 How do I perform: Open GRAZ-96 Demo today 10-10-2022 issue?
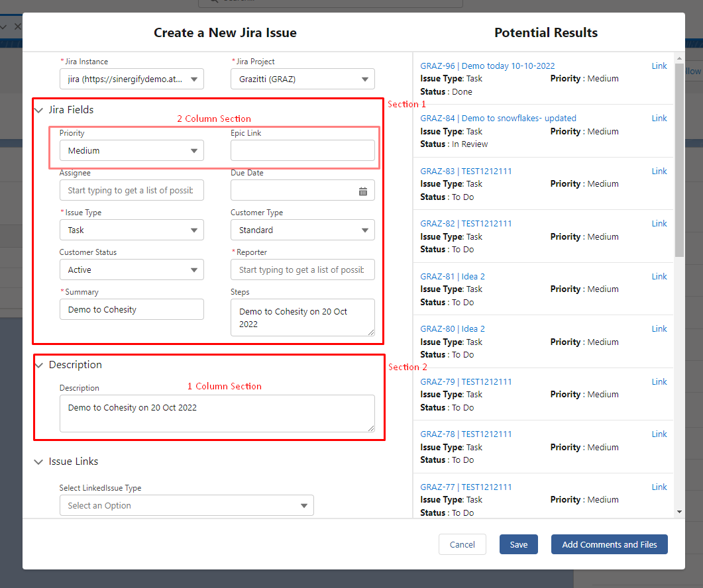(x=488, y=66)
